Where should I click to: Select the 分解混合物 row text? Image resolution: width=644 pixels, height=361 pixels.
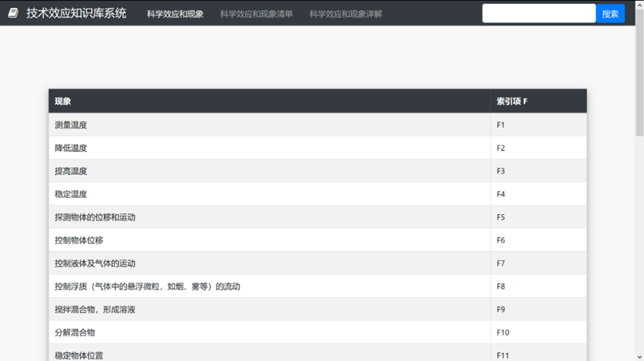point(75,333)
